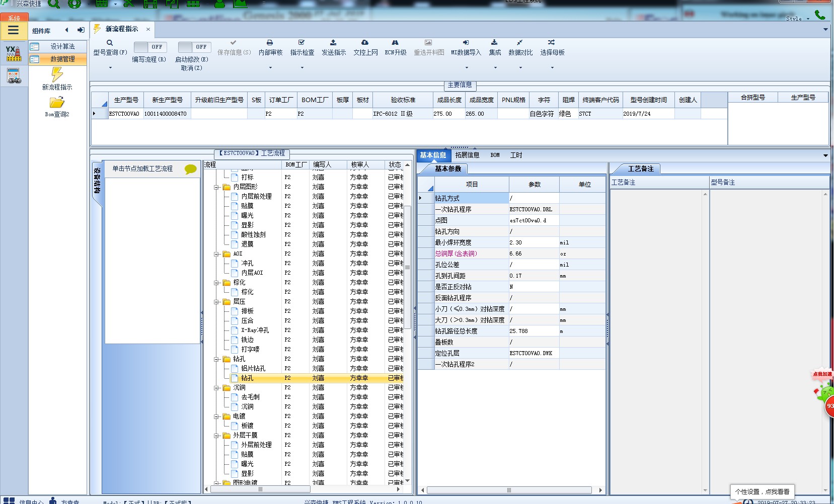
Task: Click the ECN升级 toolbar icon
Action: point(395,43)
